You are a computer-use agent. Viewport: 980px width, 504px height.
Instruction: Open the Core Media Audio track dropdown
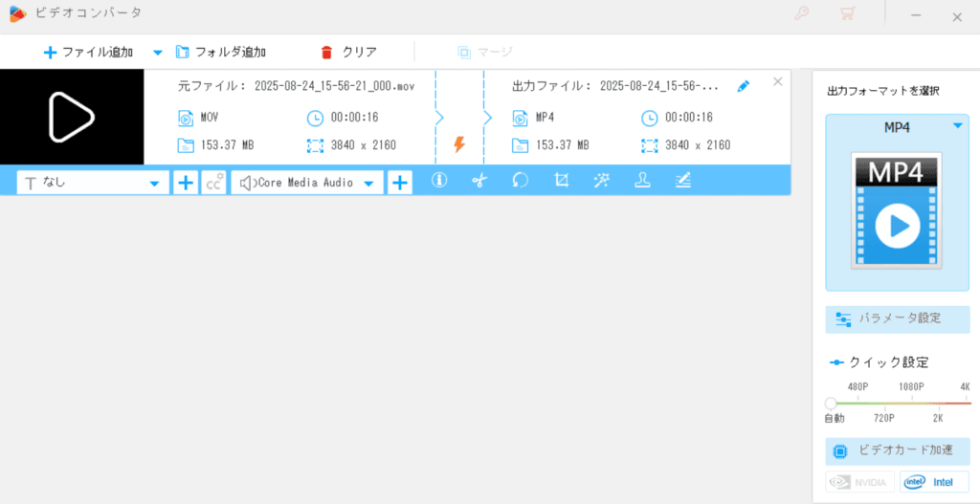point(307,183)
